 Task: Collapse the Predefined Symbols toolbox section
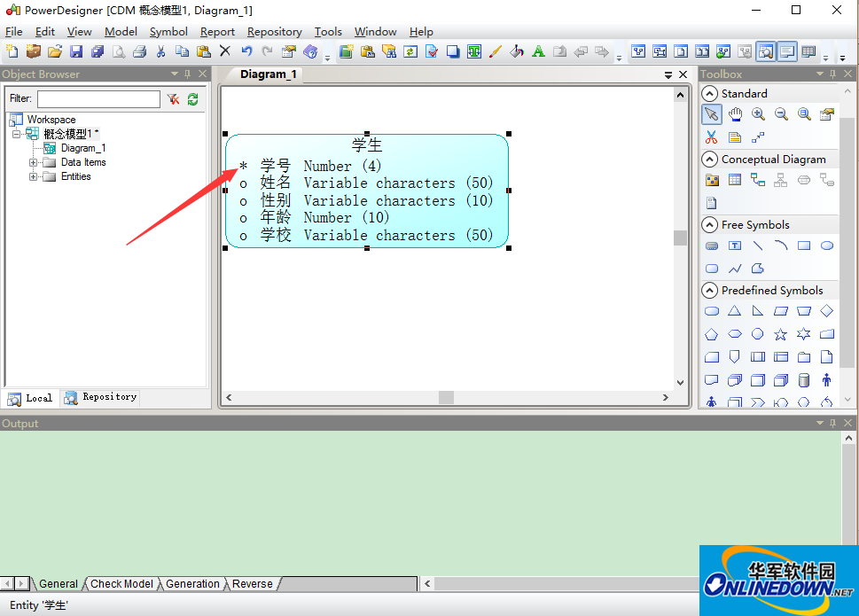709,290
